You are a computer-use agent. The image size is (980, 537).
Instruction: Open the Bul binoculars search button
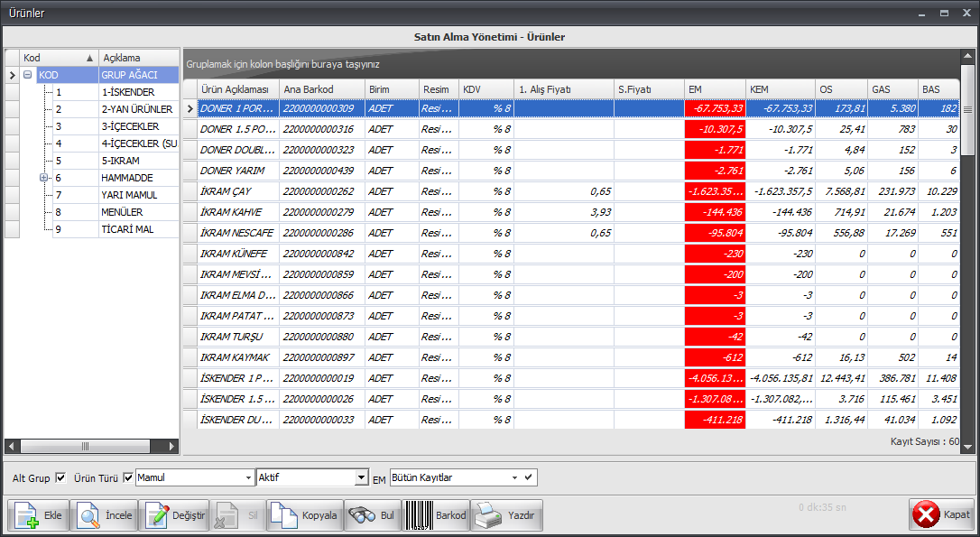click(373, 515)
